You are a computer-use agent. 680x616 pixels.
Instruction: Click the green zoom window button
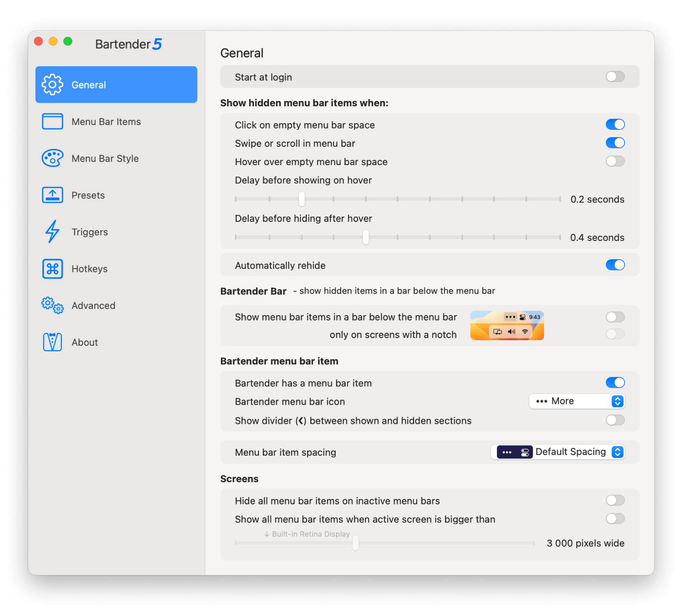(x=68, y=41)
